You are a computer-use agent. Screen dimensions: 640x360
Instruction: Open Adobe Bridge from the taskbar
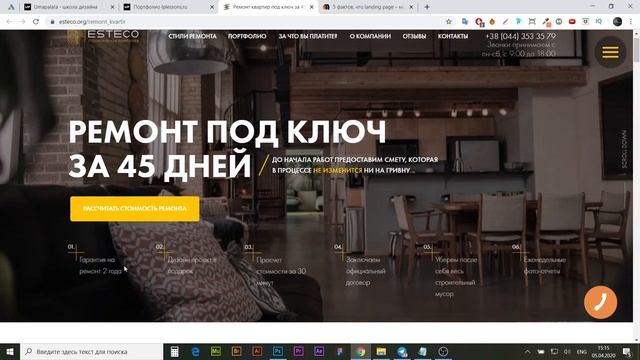(236, 351)
